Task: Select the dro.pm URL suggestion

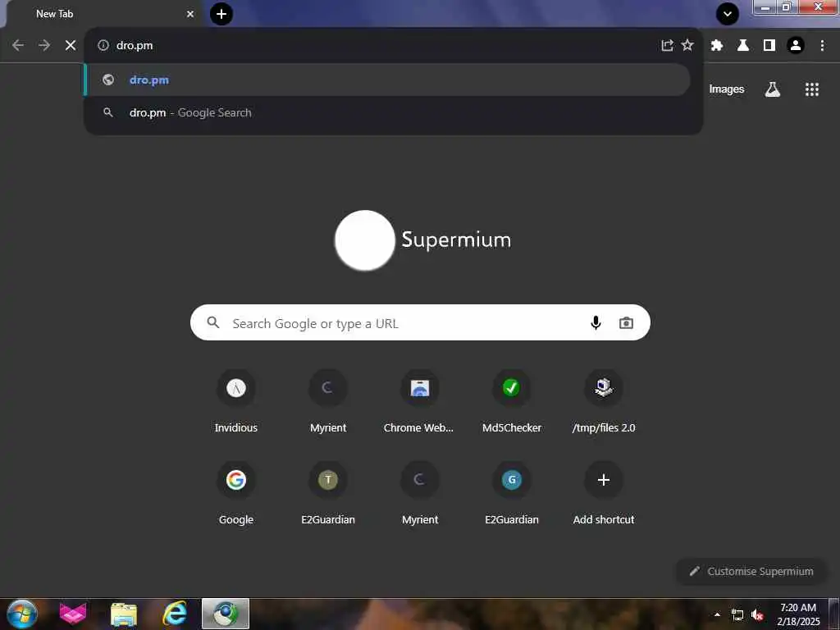Action: tap(388, 80)
